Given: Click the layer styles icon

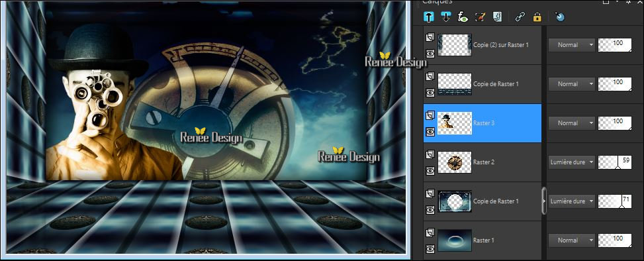Looking at the screenshot, I should (497, 17).
